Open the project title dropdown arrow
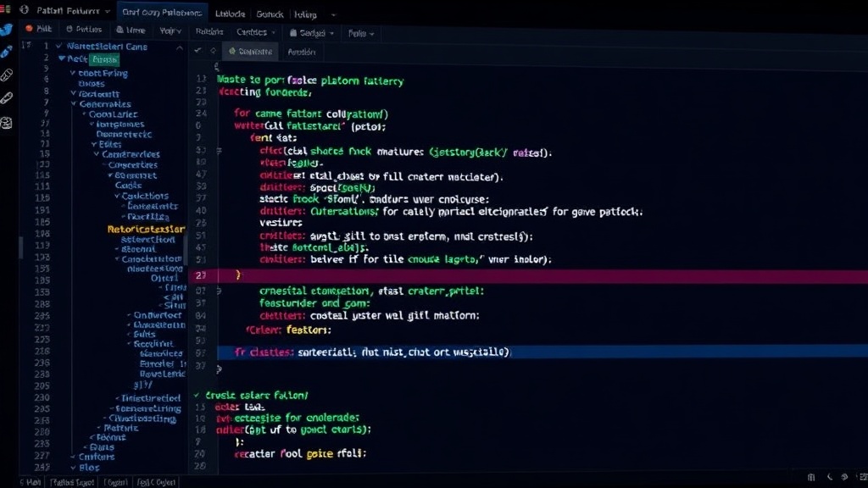Image resolution: width=868 pixels, height=488 pixels. click(108, 12)
